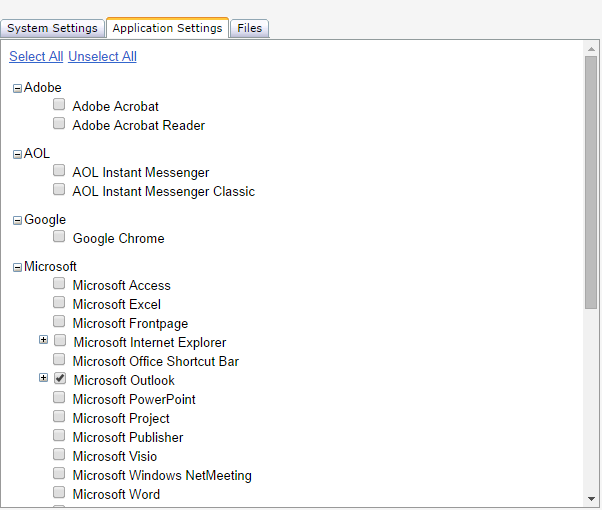Click the Google group label
602x510 pixels.
coord(45,220)
